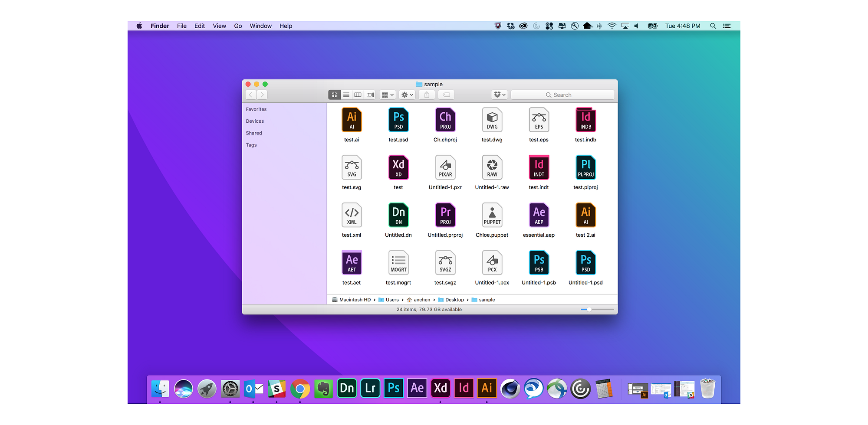Open Wi-Fi status menu
The width and height of the screenshot is (868, 425).
coord(612,26)
